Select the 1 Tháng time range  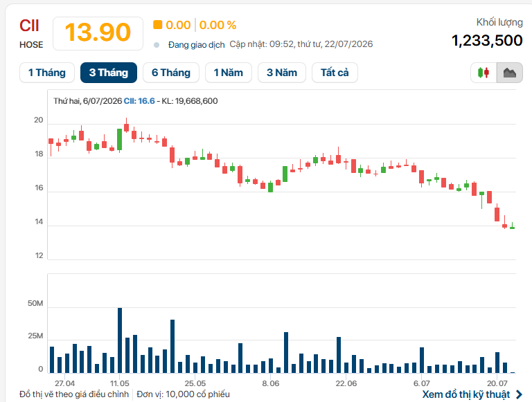coord(47,73)
